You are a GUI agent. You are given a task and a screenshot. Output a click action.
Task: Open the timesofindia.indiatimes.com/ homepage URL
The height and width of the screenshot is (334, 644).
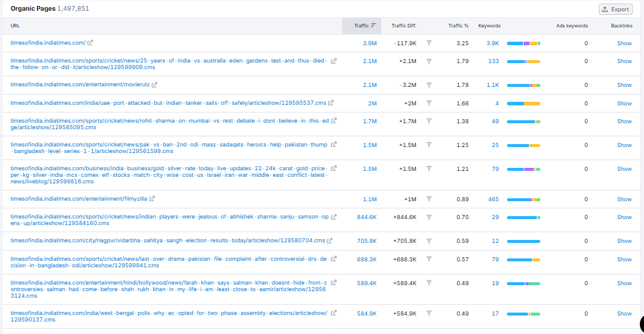(x=48, y=43)
